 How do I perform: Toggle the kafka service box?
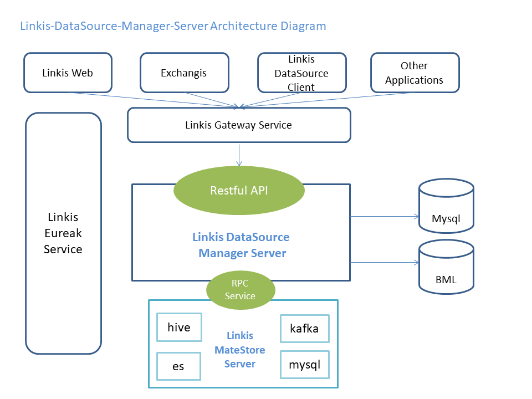tap(304, 328)
